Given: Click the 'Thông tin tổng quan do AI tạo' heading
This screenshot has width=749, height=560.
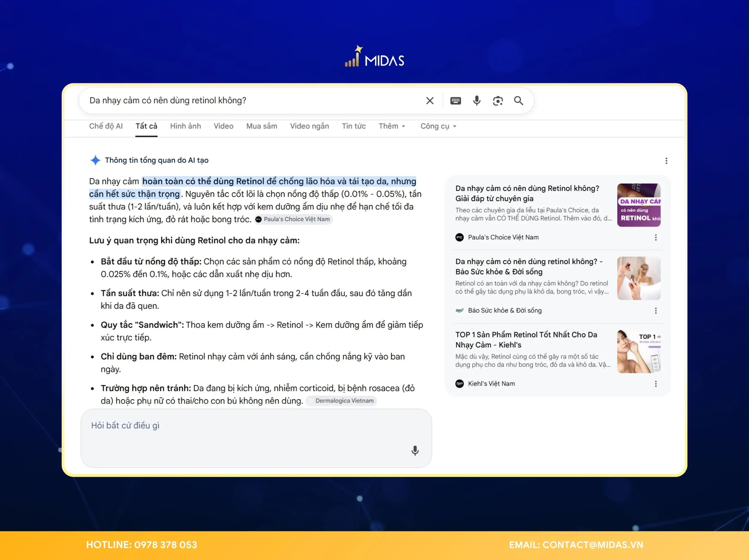Looking at the screenshot, I should [156, 160].
